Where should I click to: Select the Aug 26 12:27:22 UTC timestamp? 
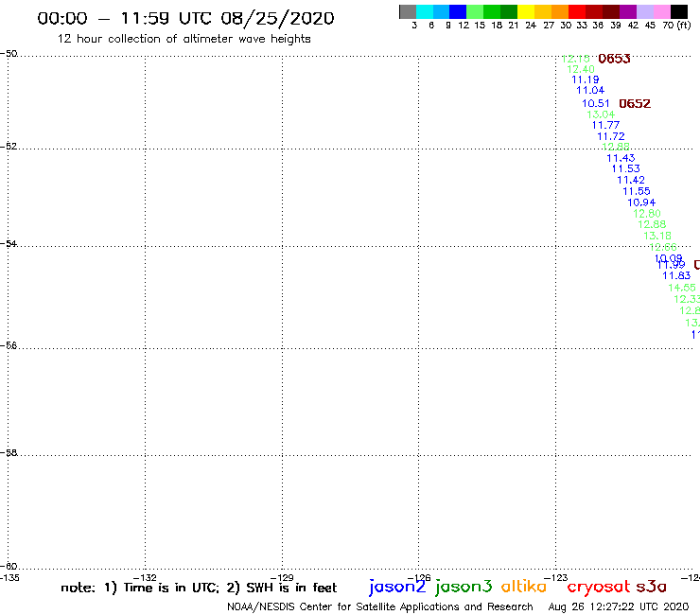point(619,606)
